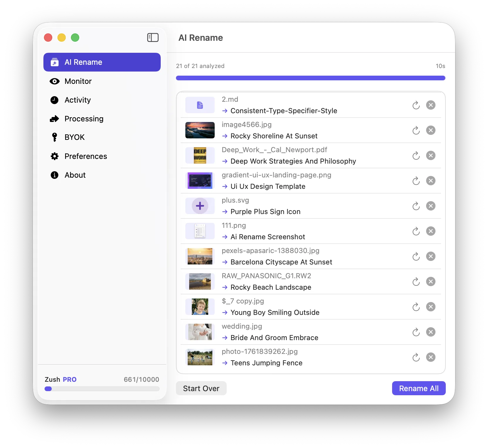The width and height of the screenshot is (488, 448).
Task: Open the Monitor section in the sidebar
Action: click(x=78, y=81)
